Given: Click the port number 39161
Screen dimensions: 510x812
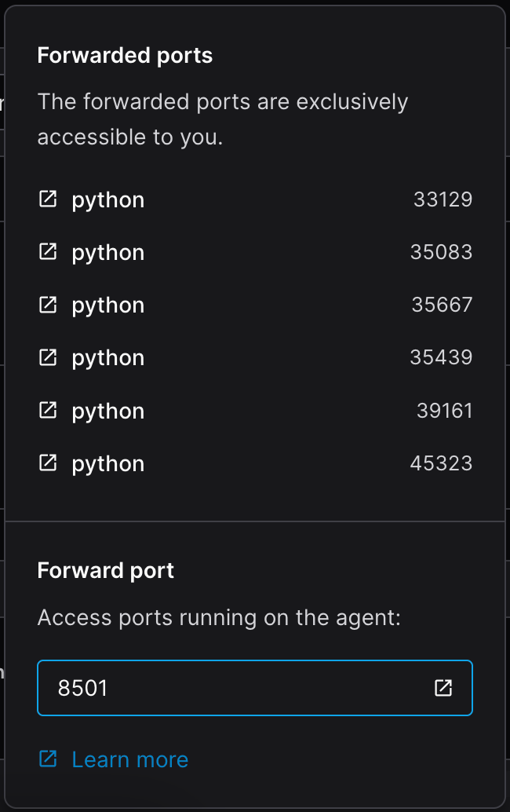Looking at the screenshot, I should pos(444,411).
